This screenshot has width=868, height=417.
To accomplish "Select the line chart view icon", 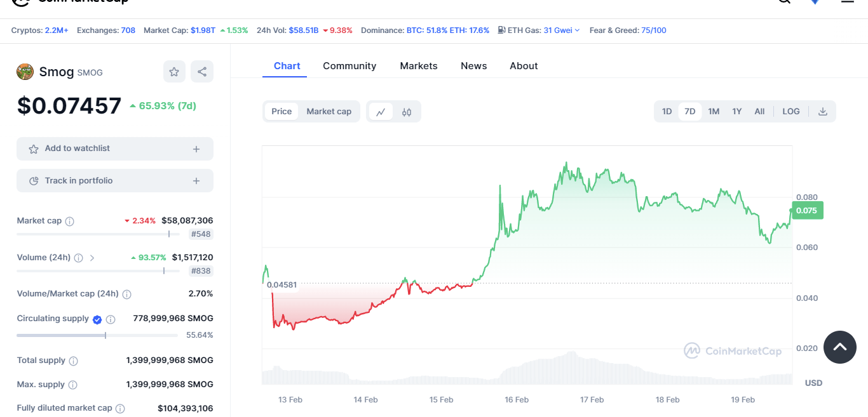I will [x=381, y=112].
